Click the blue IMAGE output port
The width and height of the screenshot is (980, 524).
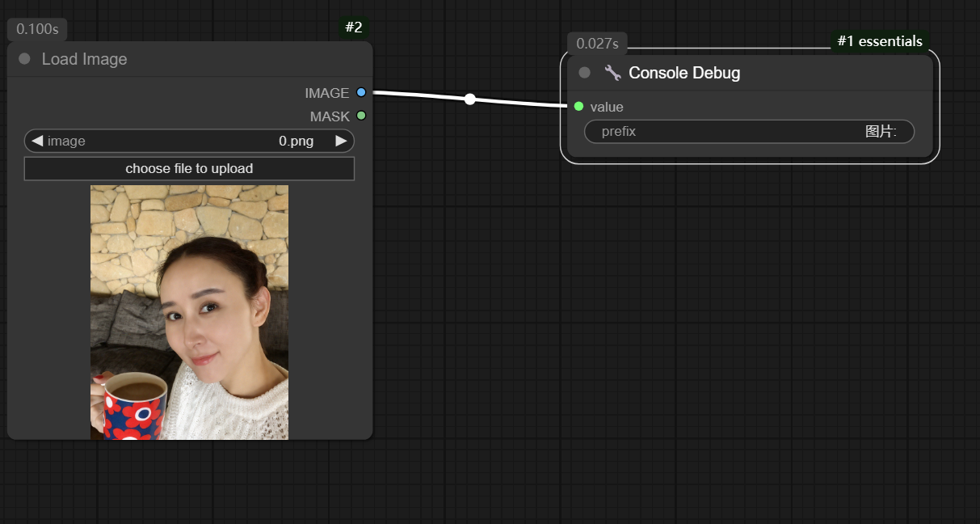point(361,93)
